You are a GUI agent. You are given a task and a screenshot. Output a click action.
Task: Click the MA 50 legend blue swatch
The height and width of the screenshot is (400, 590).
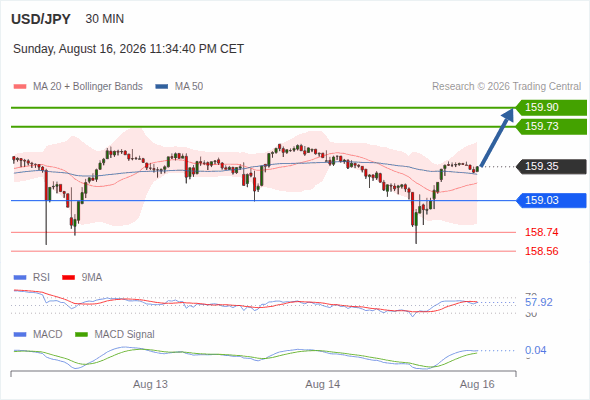point(162,87)
